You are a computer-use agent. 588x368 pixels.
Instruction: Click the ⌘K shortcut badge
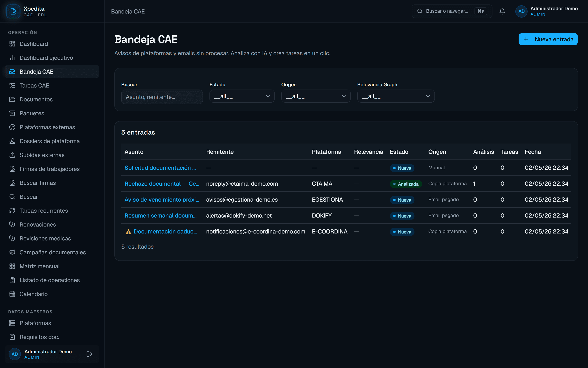pos(481,11)
